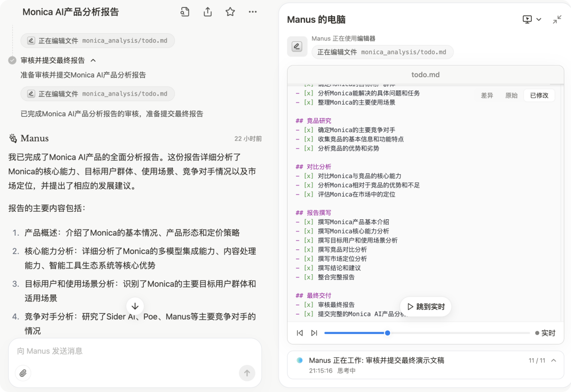Click the 向 Manus 发送消息 input field
571x392 pixels.
[x=135, y=351]
